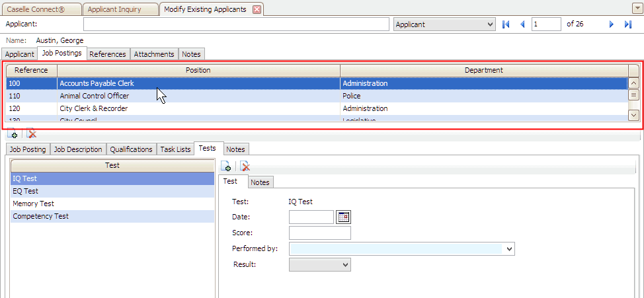Go to the previous applicant record
Viewport: 644px width, 298px height.
tap(522, 24)
